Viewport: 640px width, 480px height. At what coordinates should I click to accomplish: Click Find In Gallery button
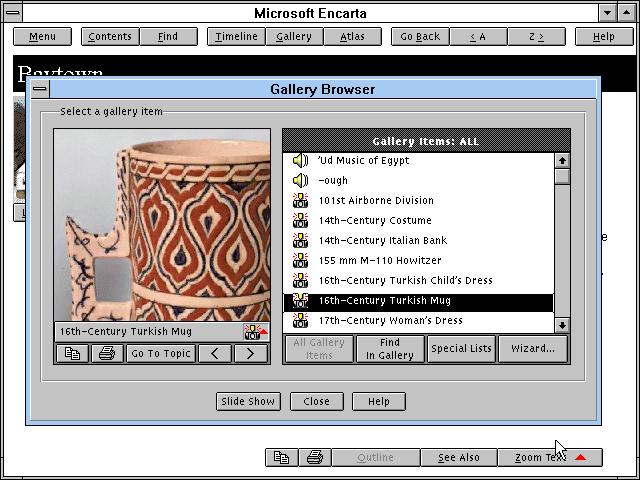[x=390, y=349]
